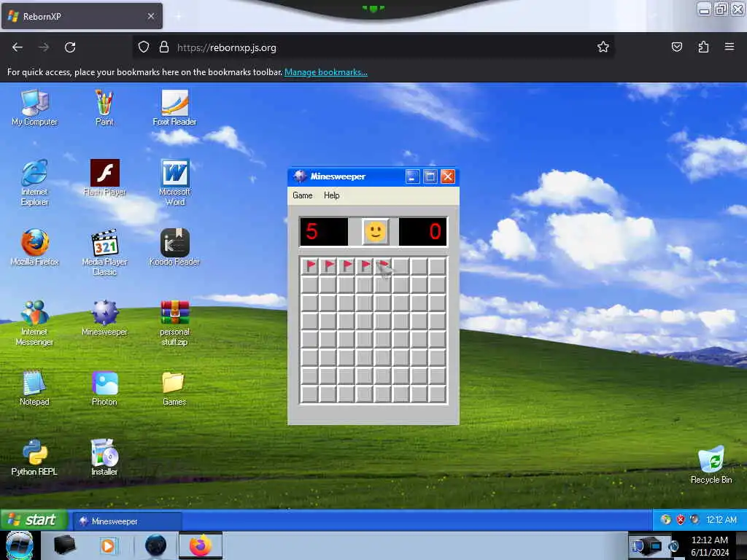
Task: Open the browser extensions icon
Action: 703,47
